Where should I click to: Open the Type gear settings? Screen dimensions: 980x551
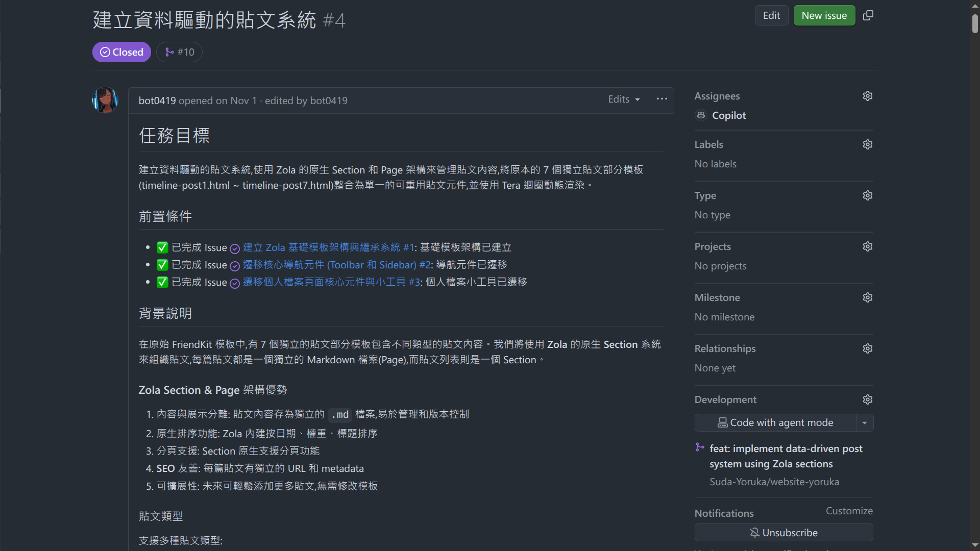click(x=867, y=195)
